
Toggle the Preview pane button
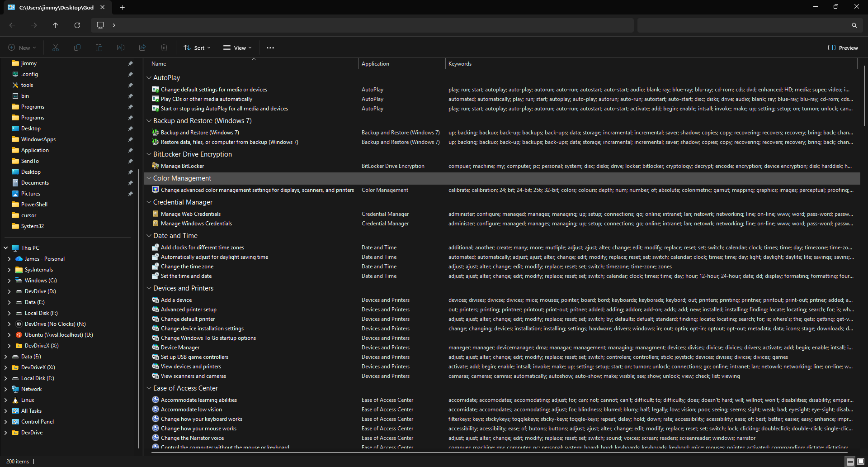point(843,48)
